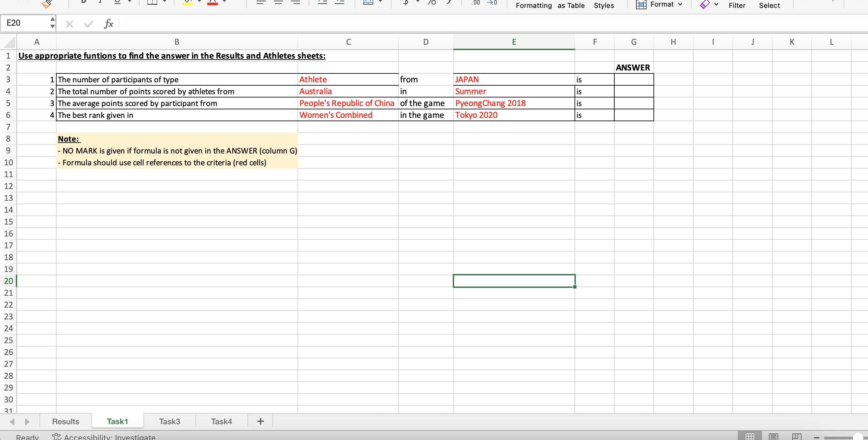Switch to Normal grid view
The width and height of the screenshot is (868, 440).
(x=750, y=437)
